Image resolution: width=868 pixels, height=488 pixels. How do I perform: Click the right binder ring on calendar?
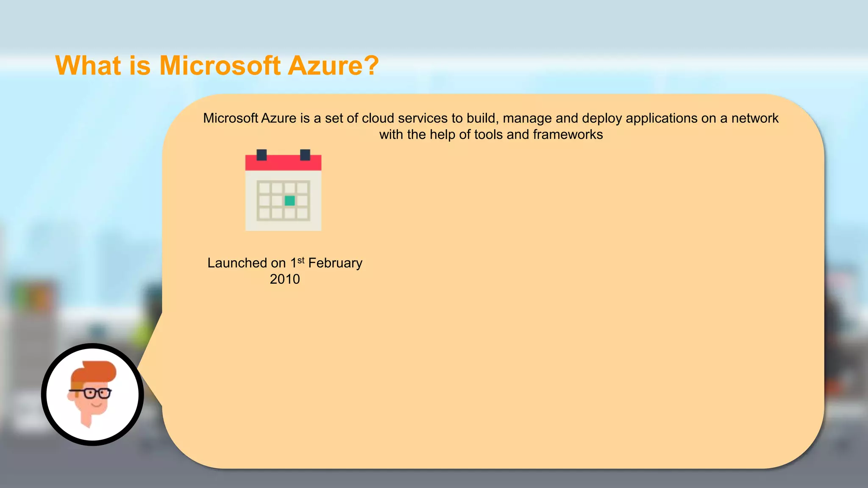pos(305,155)
